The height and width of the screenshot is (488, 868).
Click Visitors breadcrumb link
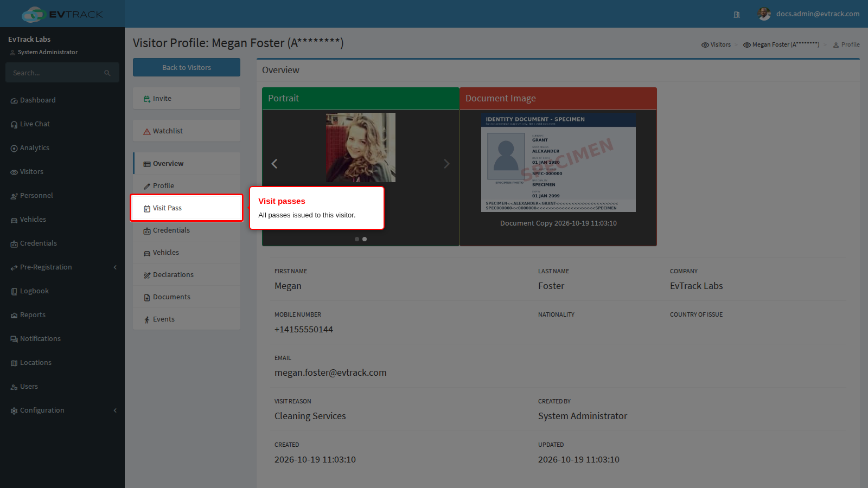(716, 45)
